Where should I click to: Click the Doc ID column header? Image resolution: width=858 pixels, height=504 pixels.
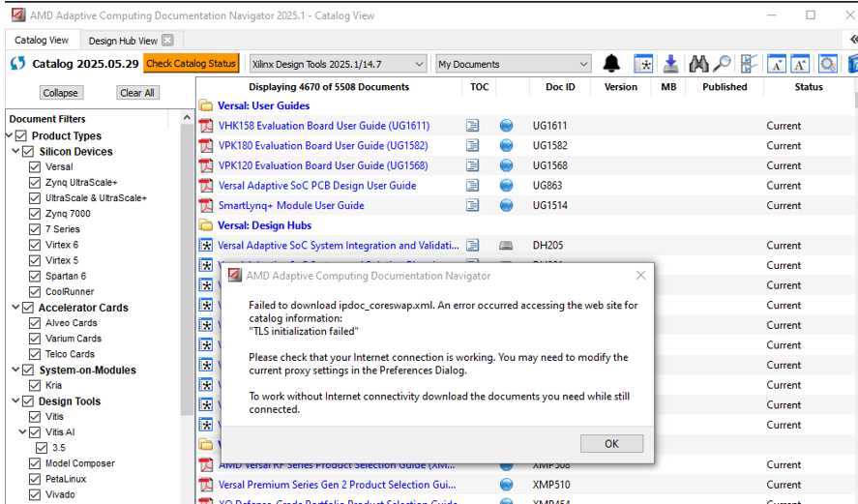[x=560, y=87]
